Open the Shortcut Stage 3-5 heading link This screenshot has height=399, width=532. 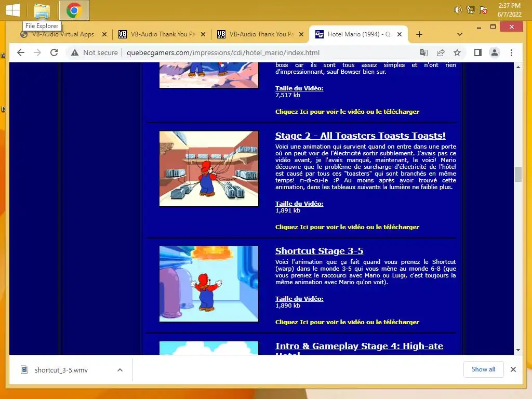click(x=320, y=251)
